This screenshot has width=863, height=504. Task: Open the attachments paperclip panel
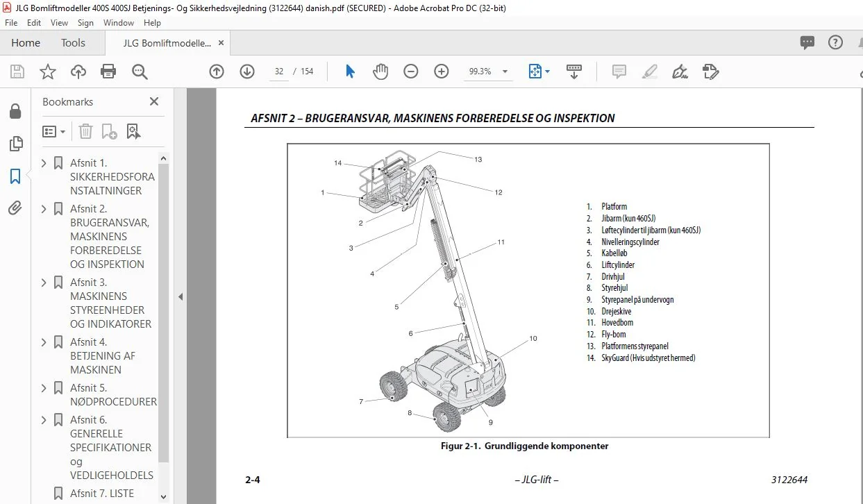[x=15, y=208]
